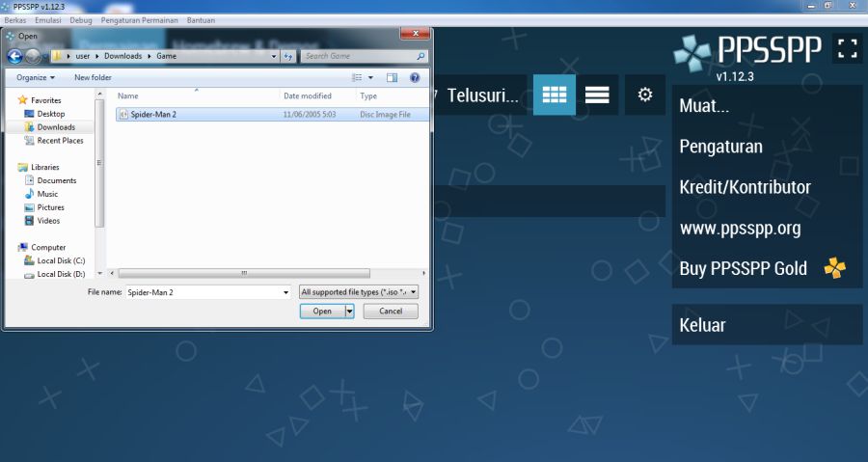
Task: Select Local Disk (D:)
Action: pos(61,274)
